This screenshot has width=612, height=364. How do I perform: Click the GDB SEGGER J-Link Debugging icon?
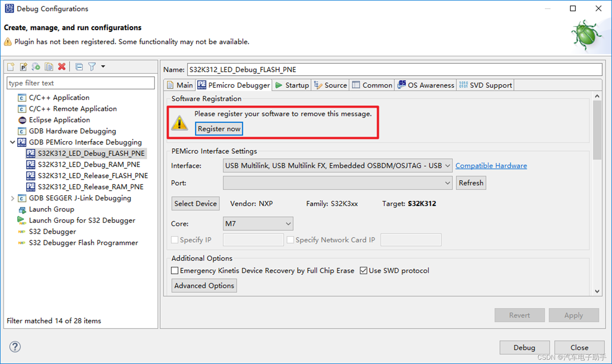[22, 198]
